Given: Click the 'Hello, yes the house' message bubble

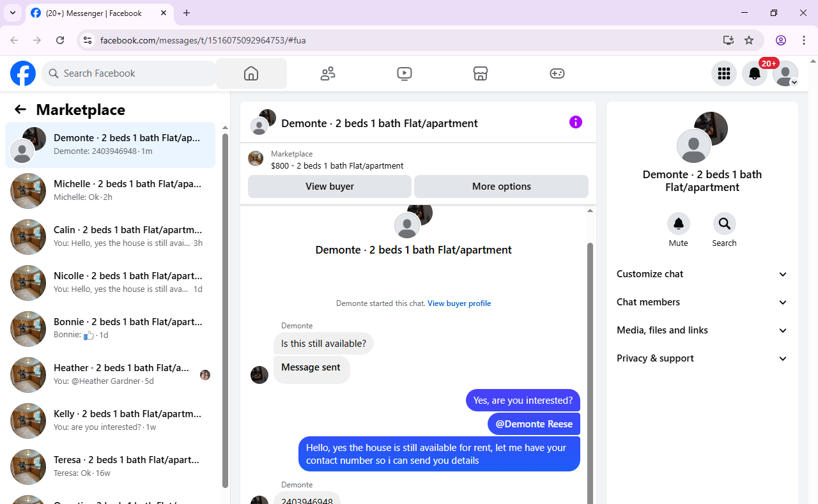Looking at the screenshot, I should point(439,454).
